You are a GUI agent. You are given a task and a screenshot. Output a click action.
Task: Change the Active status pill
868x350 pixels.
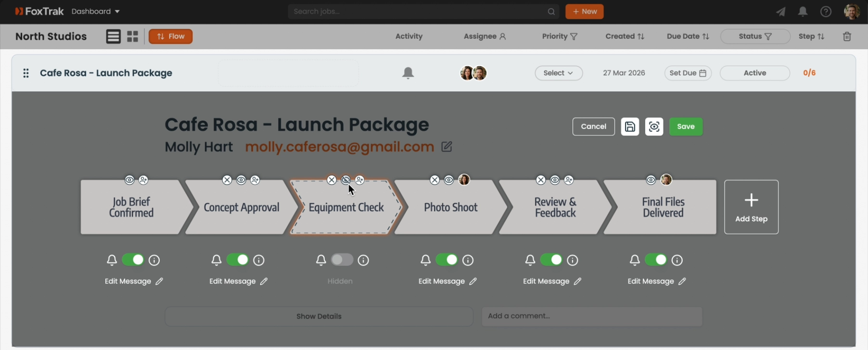point(754,73)
